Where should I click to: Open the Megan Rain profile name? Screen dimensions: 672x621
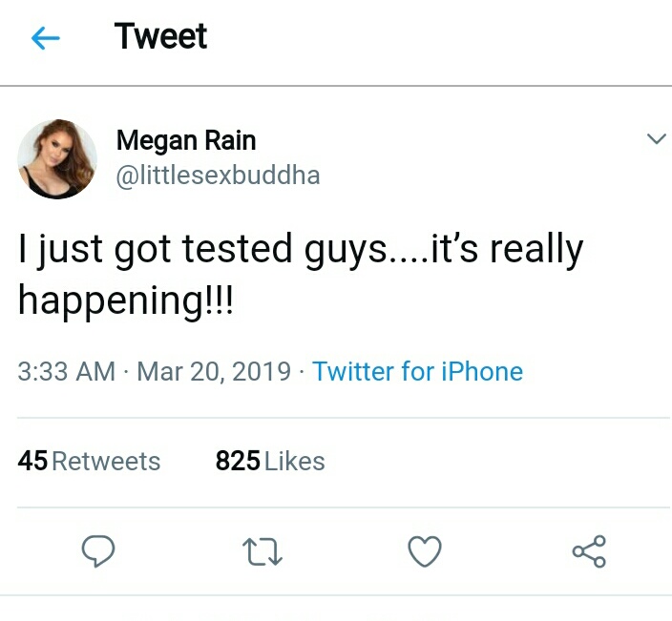[185, 141]
